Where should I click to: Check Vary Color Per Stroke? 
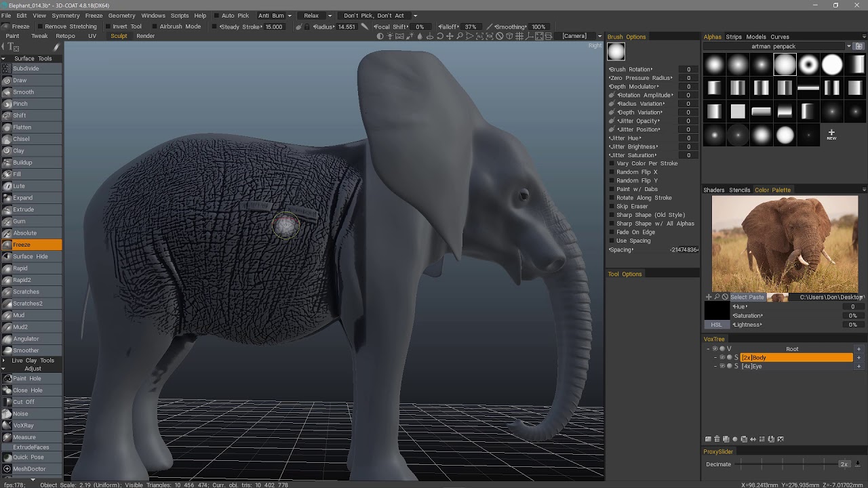pos(612,163)
